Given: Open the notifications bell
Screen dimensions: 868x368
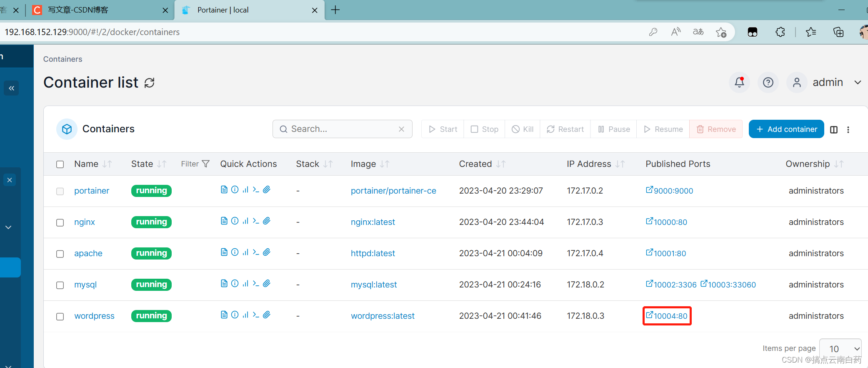Looking at the screenshot, I should coord(740,82).
